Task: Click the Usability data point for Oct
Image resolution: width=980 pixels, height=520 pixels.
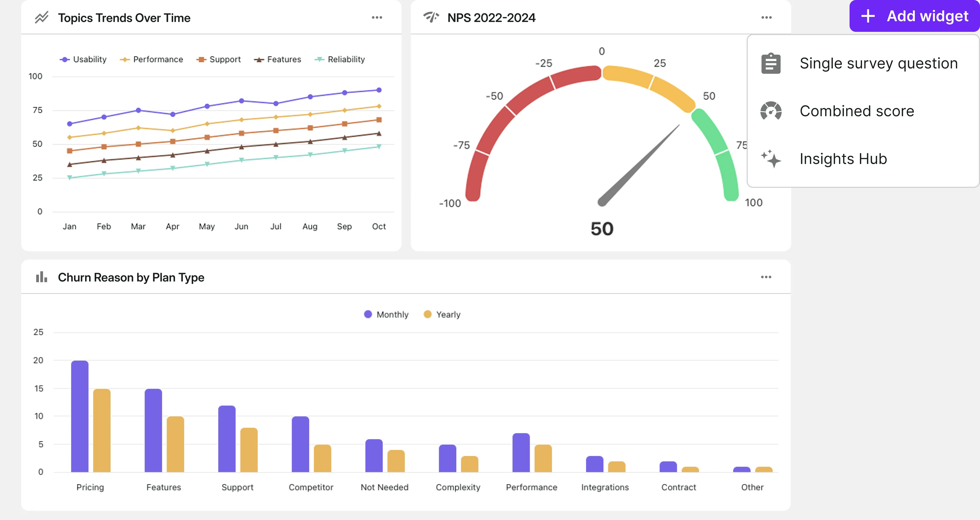Action: pyautogui.click(x=379, y=90)
